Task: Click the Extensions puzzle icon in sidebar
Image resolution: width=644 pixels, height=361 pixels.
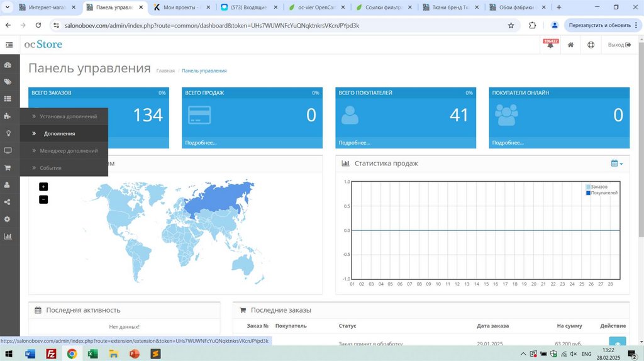Action: (8, 116)
